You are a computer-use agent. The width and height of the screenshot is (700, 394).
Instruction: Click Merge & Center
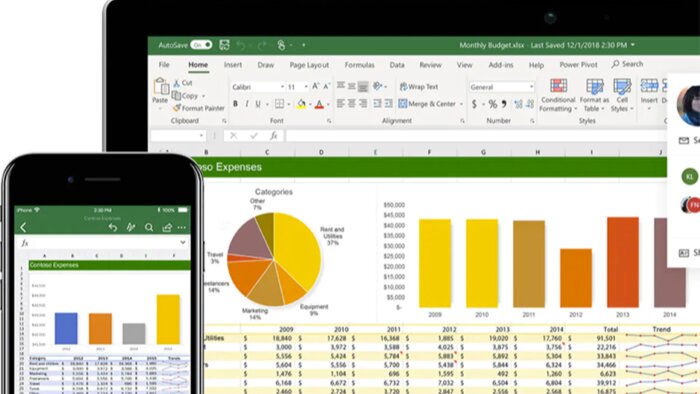click(427, 104)
